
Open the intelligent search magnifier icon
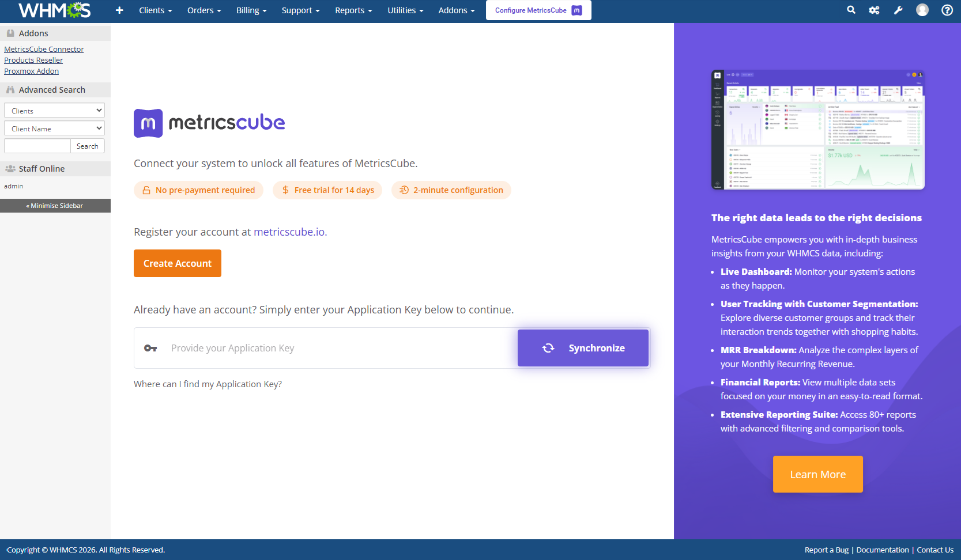851,10
